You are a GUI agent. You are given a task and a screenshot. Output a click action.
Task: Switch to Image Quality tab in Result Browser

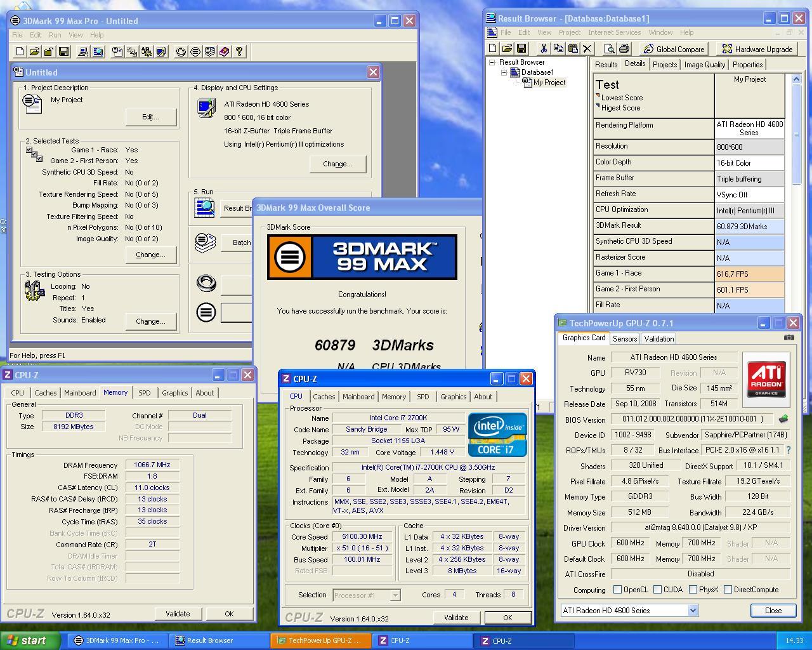pyautogui.click(x=704, y=65)
